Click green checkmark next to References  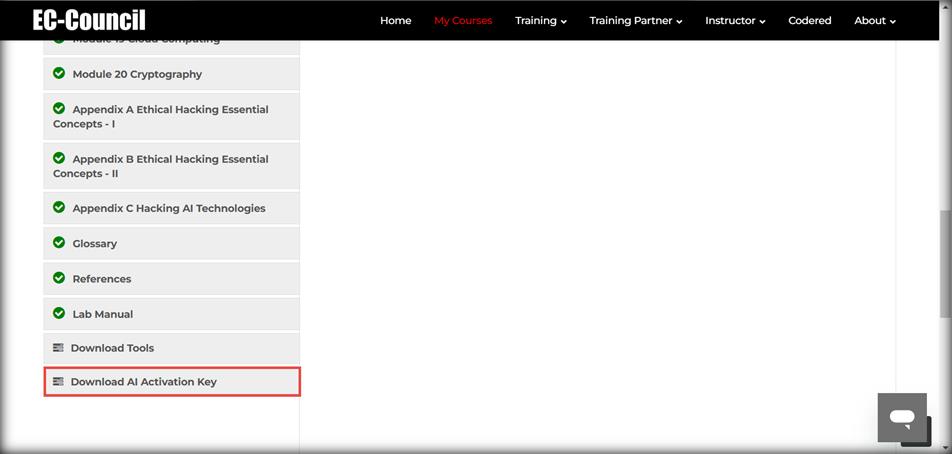[x=59, y=278]
